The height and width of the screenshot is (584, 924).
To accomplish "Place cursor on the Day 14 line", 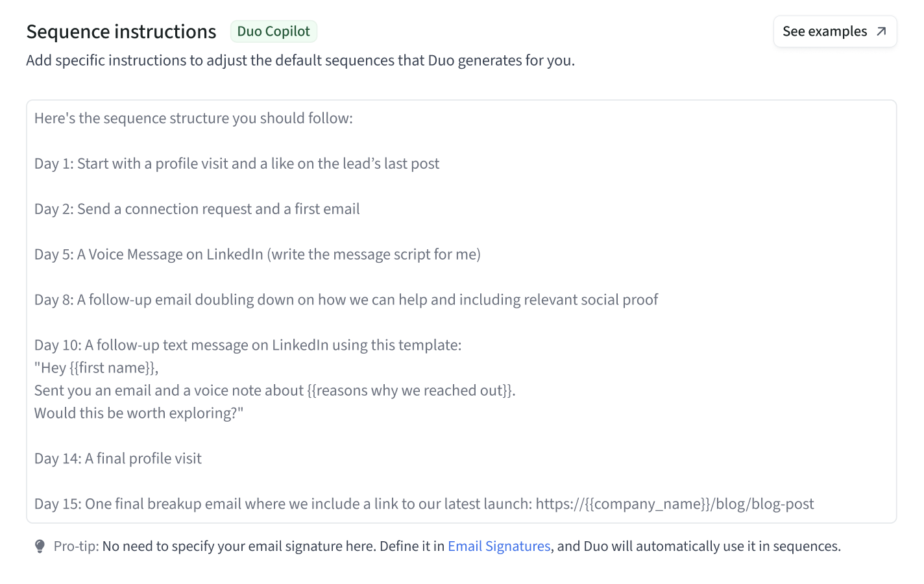I will (117, 459).
